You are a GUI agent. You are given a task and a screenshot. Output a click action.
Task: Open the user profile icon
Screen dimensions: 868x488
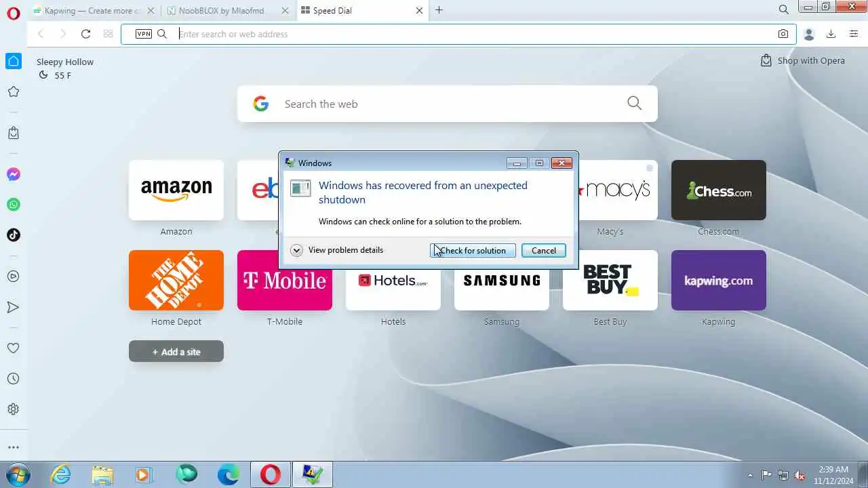[808, 34]
